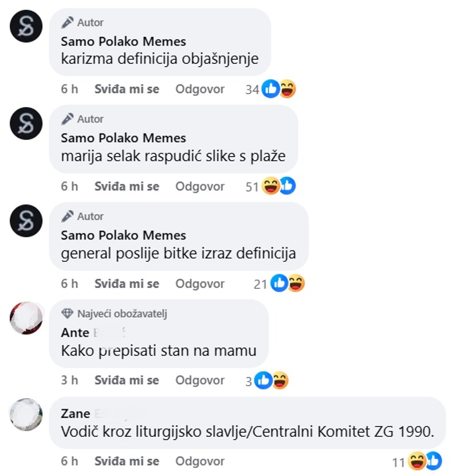Open Zane's profile picture
Image resolution: width=460 pixels, height=476 pixels.
coord(26,414)
